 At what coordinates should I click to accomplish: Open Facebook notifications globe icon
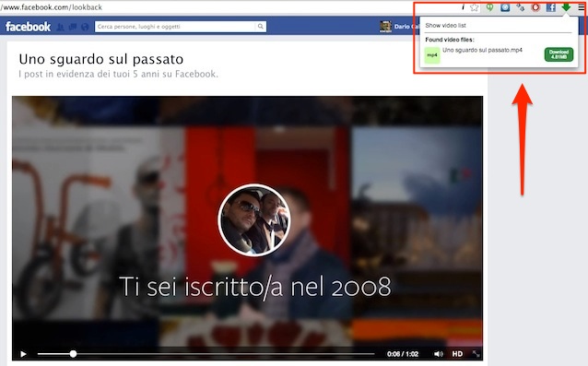(85, 27)
